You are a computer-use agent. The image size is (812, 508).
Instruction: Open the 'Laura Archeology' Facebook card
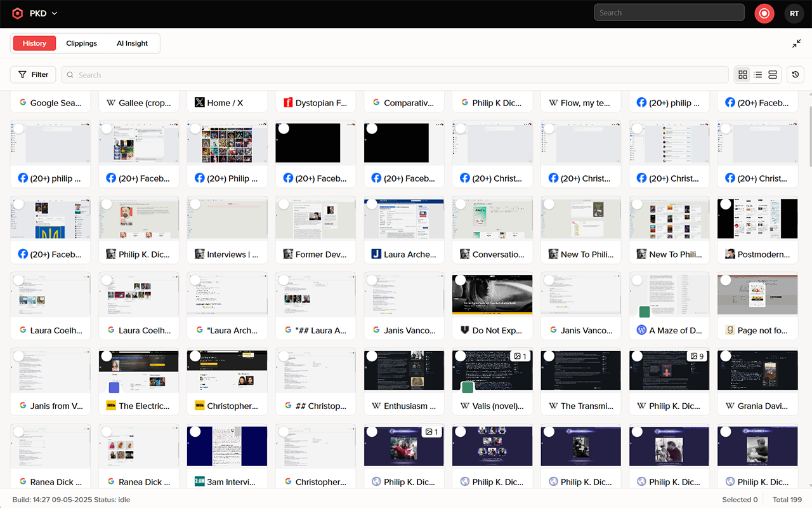(x=403, y=230)
